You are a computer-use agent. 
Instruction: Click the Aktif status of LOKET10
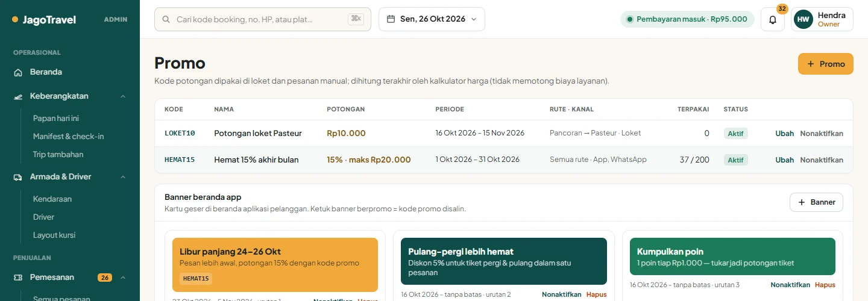(735, 134)
